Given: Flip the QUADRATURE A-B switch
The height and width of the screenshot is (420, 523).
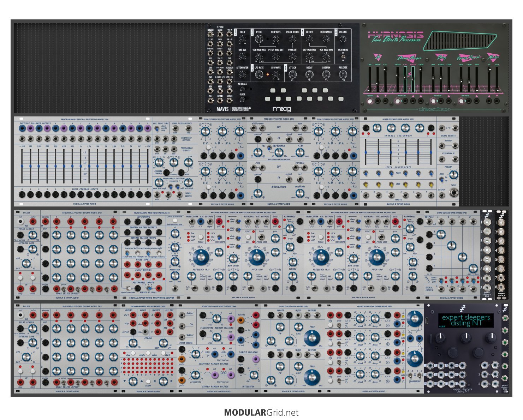Looking at the screenshot, I should point(410,375).
